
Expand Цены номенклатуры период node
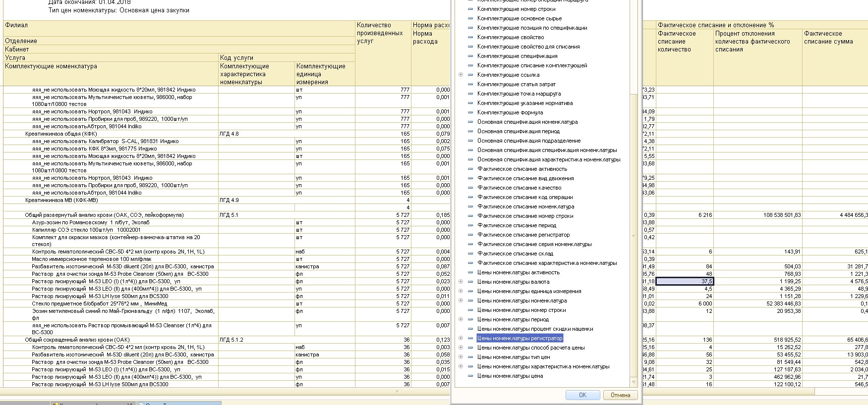(461, 319)
